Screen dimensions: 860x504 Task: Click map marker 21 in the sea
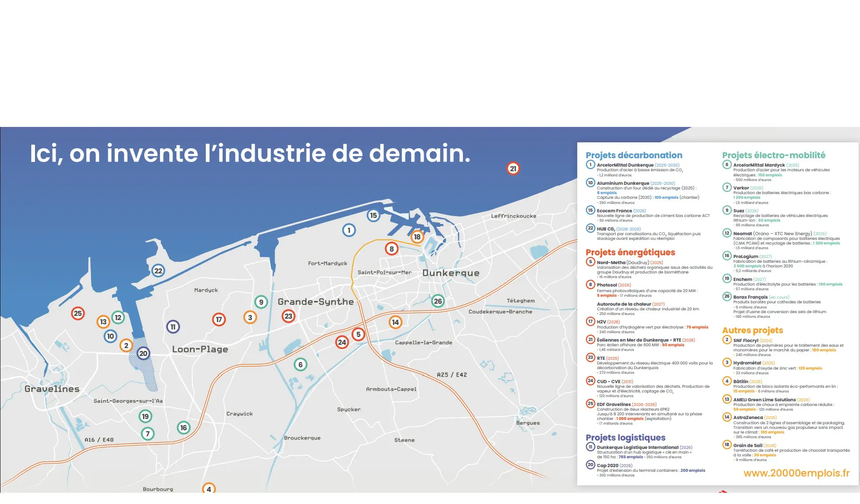point(513,168)
